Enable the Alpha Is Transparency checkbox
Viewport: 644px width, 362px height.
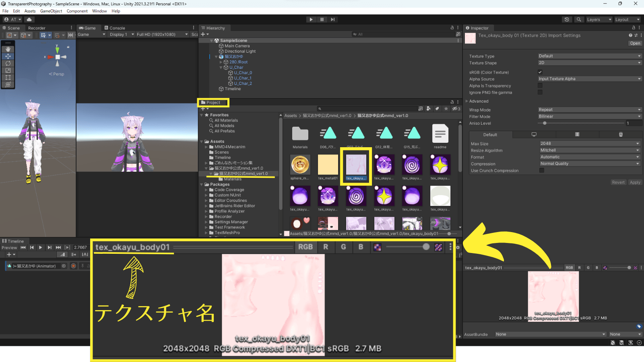tap(540, 86)
